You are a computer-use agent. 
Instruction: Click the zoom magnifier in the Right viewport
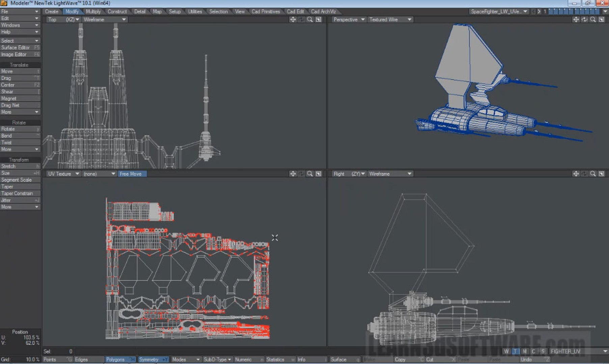(593, 174)
